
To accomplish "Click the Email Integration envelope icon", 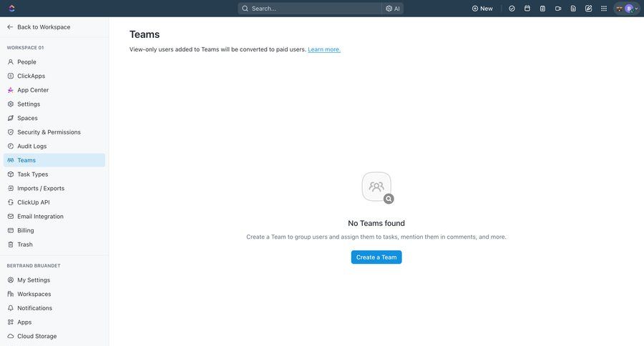I will [x=11, y=217].
